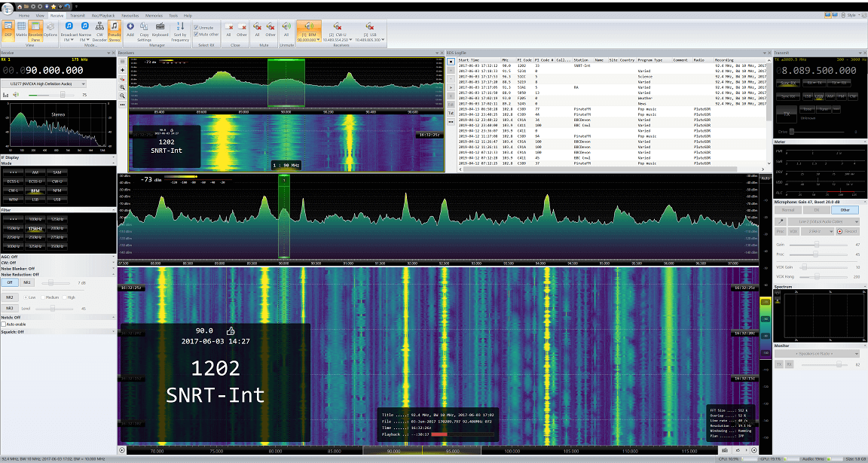Click the Copy Settings icon
This screenshot has height=463, width=868.
144,31
